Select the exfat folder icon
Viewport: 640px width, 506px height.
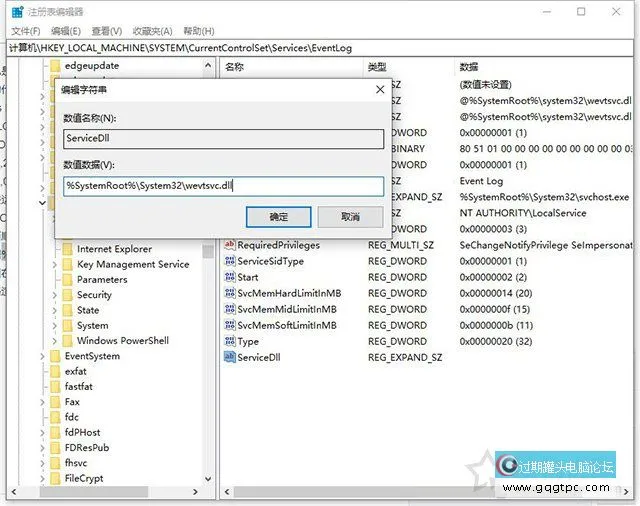[x=56, y=371]
